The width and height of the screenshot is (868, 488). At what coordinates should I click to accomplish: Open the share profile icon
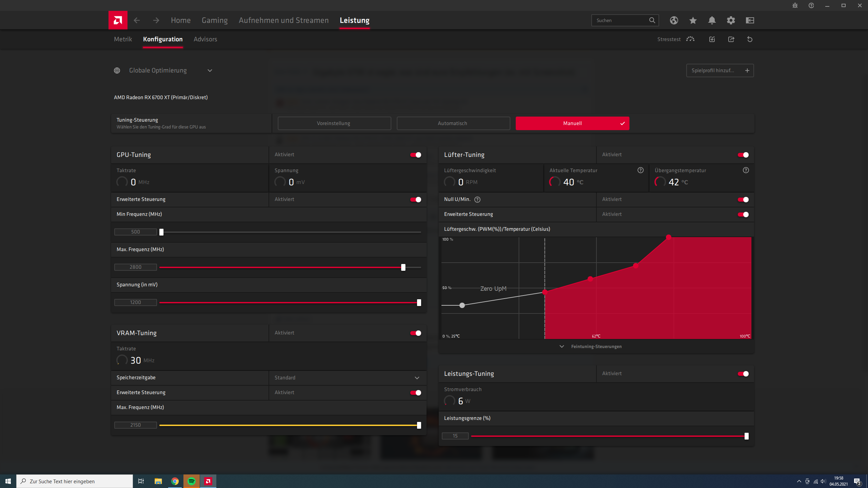coord(731,39)
